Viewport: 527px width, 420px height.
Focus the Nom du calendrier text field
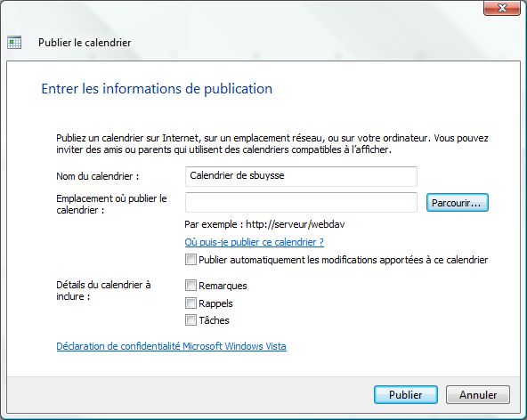point(301,176)
